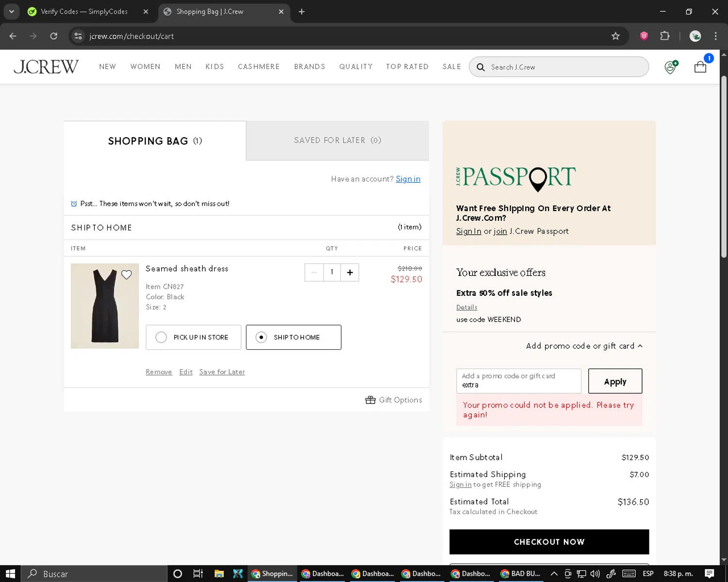Open the WOMEN menu
The height and width of the screenshot is (582, 728).
[x=145, y=66]
